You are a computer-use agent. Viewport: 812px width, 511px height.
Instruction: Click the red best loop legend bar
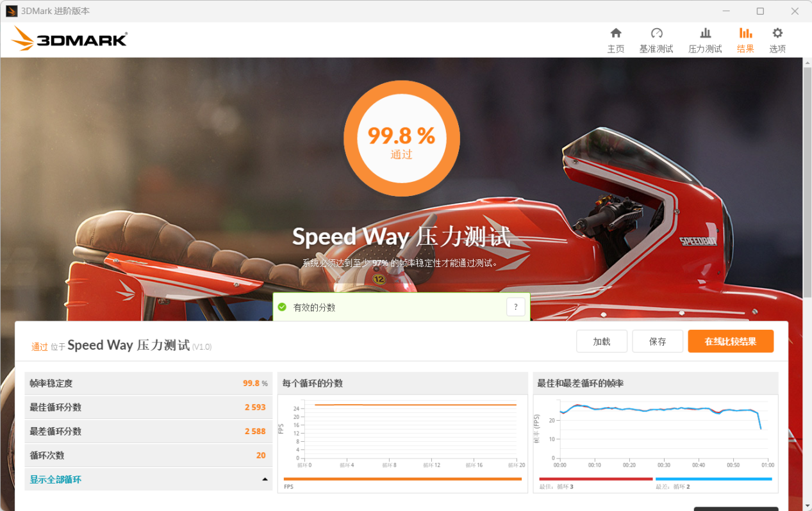(x=596, y=479)
